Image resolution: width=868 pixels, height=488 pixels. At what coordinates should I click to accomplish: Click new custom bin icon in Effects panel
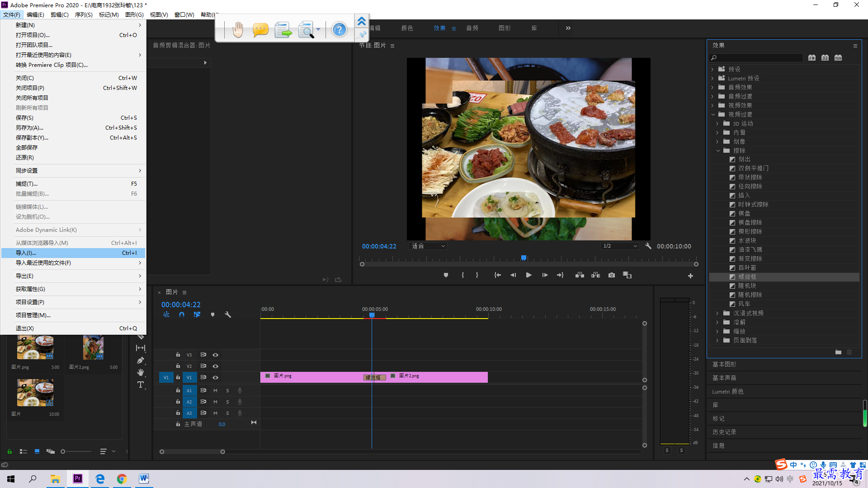[838, 352]
